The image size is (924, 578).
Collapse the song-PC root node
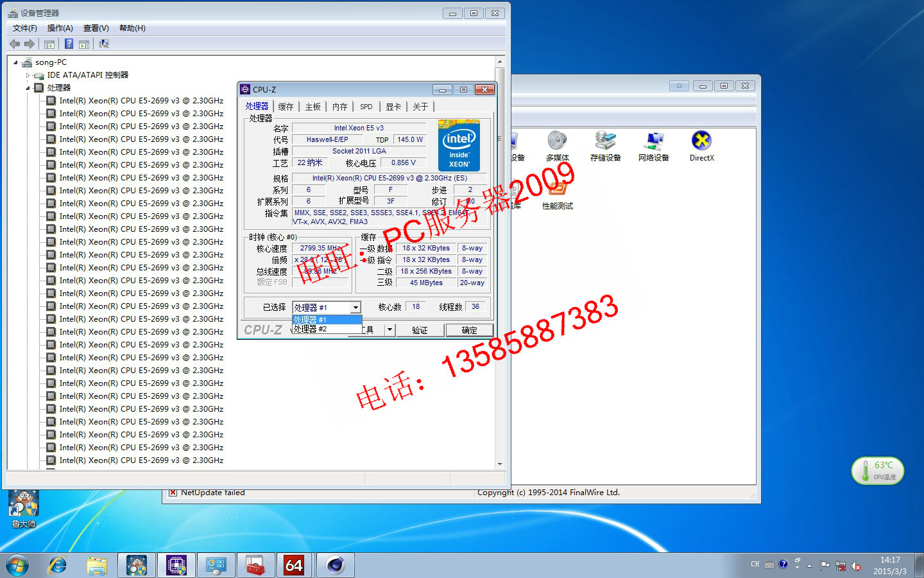[x=15, y=62]
